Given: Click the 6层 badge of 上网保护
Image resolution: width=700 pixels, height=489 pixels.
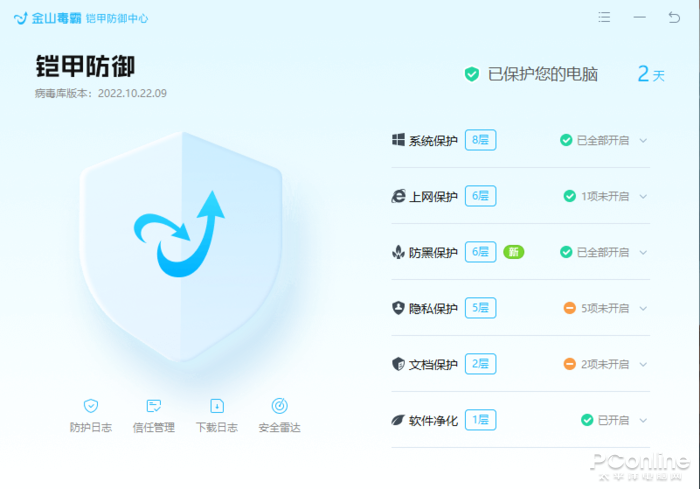Looking at the screenshot, I should (x=480, y=196).
